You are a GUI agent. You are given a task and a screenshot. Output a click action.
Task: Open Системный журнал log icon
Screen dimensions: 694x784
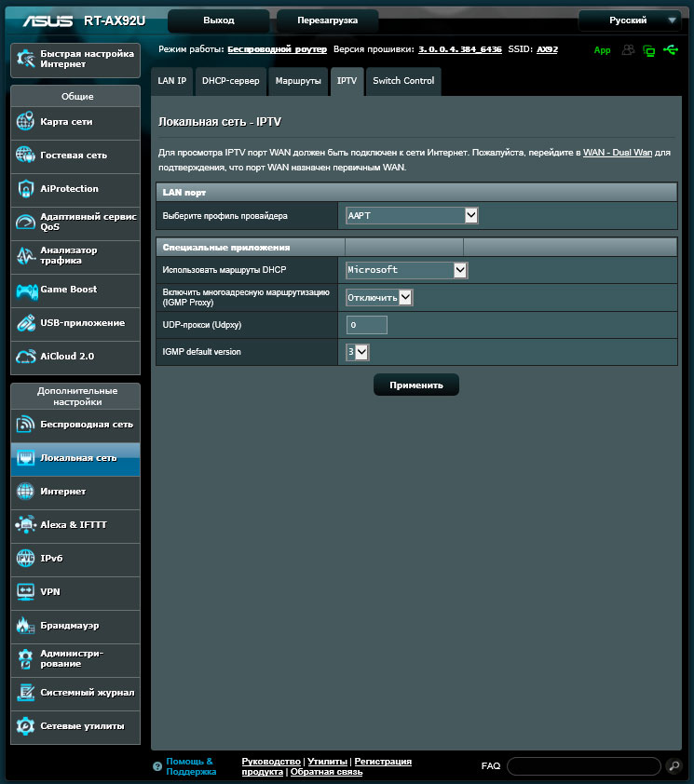[x=25, y=692]
